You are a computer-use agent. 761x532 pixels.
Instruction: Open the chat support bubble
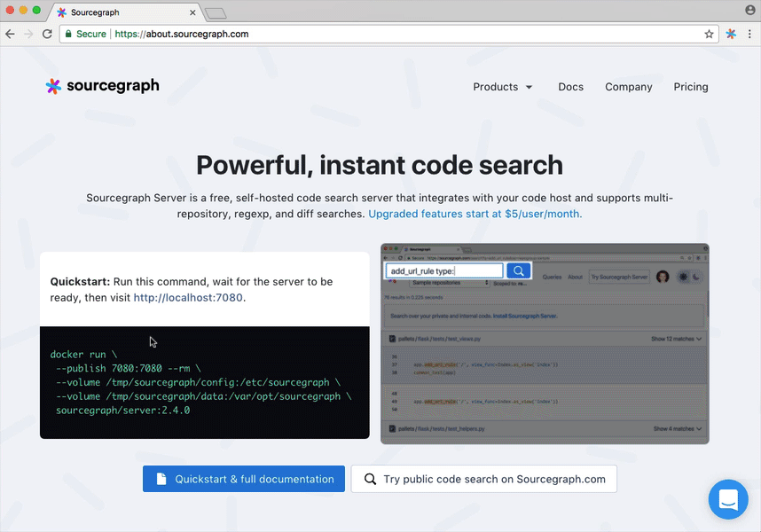tap(728, 499)
